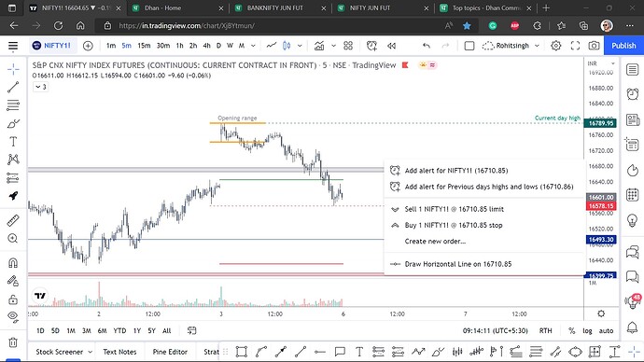Toggle log scale on price axis
The height and width of the screenshot is (362, 644).
point(587,331)
